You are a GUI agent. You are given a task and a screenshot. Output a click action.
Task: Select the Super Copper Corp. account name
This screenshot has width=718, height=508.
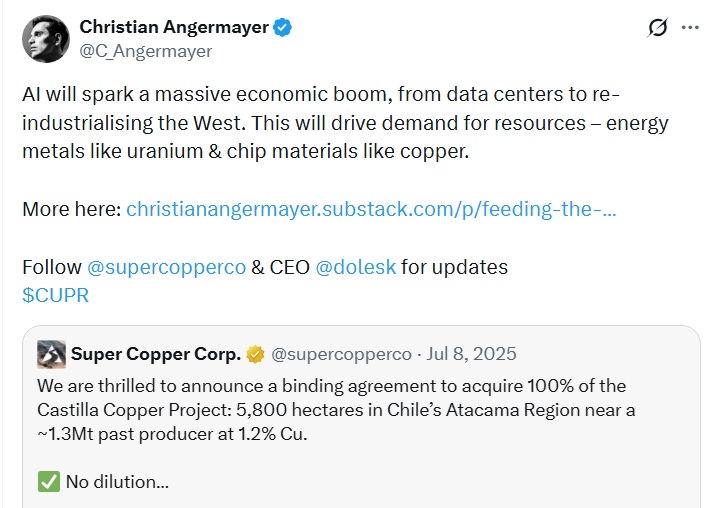coord(155,354)
